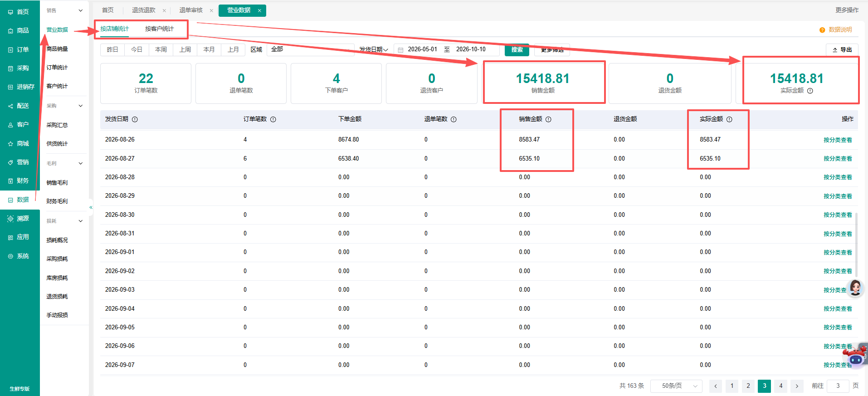Click the 搜索 search button
Image resolution: width=868 pixels, height=396 pixels.
[517, 49]
